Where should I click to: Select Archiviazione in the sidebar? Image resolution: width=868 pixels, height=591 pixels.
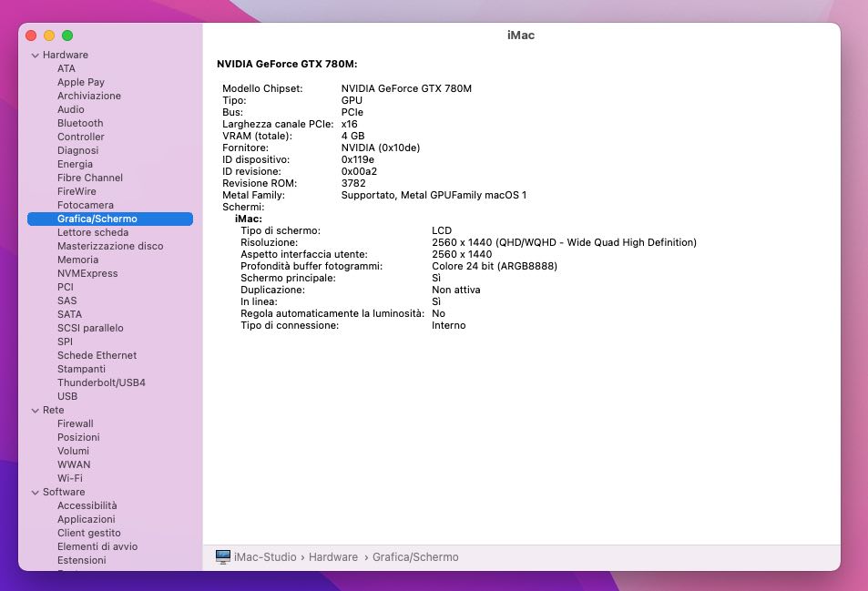(x=89, y=96)
